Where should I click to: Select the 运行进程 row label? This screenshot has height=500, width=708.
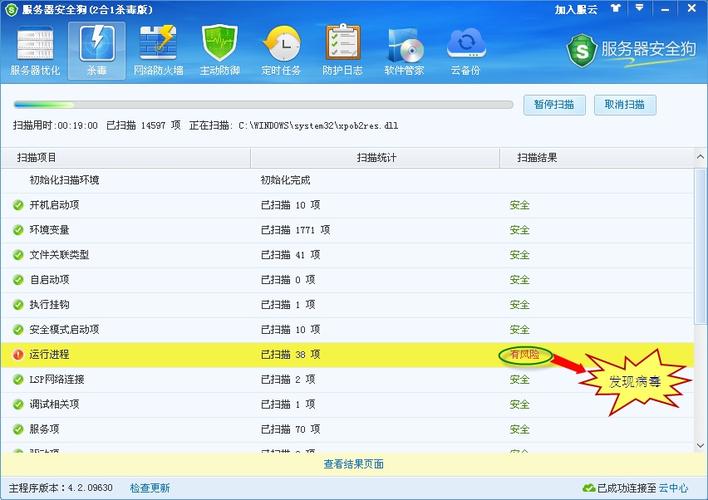(49, 355)
